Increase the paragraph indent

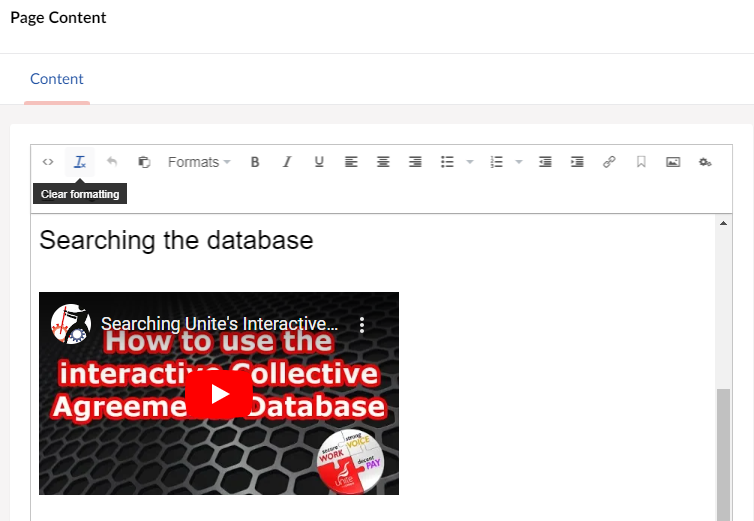coord(577,162)
